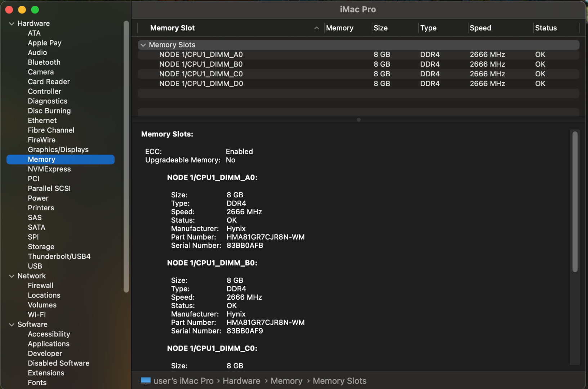This screenshot has height=389, width=588.
Task: Click the ECC Enabled value
Action: (239, 152)
